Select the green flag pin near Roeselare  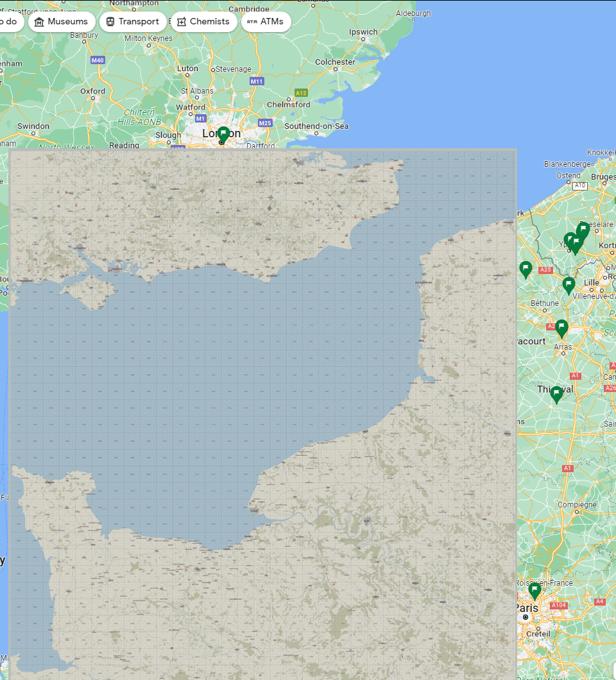point(583,230)
